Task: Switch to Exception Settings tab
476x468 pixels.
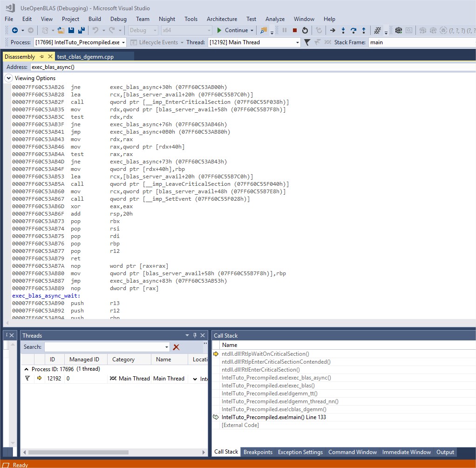Action: [x=300, y=452]
